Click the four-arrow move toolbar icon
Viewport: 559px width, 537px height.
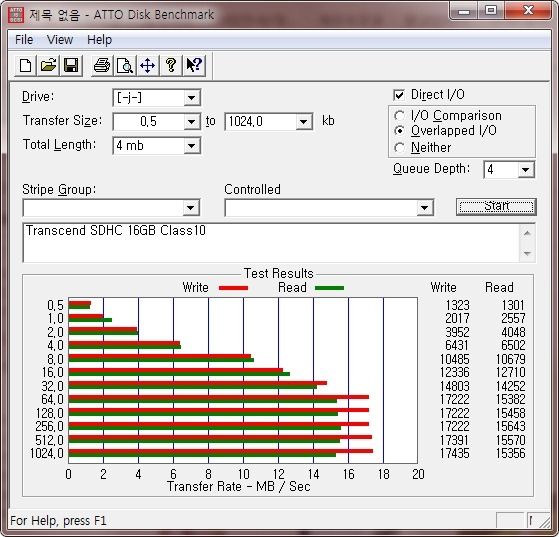point(148,66)
